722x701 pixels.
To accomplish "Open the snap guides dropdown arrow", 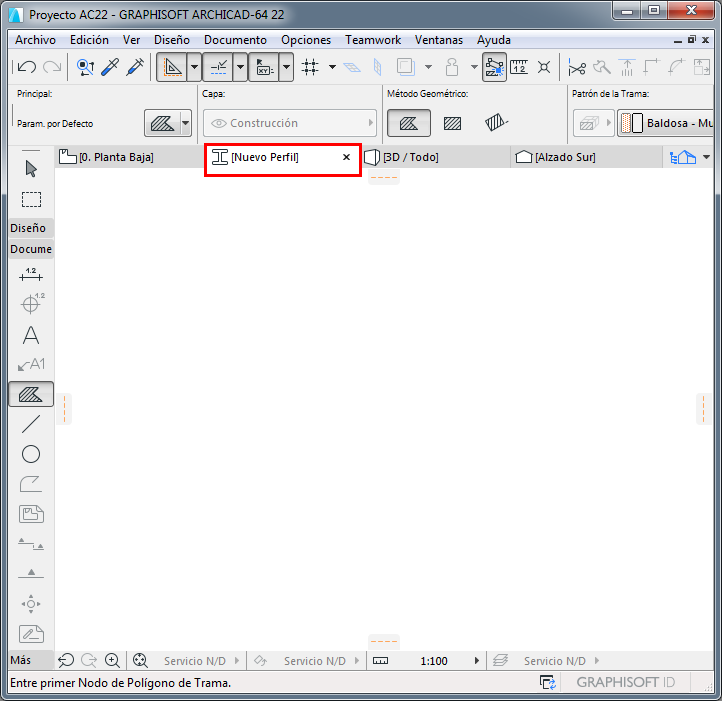I will [x=240, y=67].
